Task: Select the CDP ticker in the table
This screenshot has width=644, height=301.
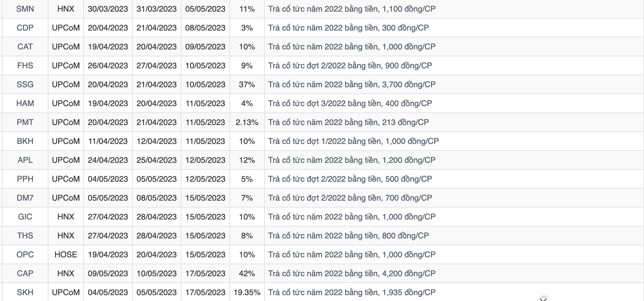Action: pyautogui.click(x=25, y=28)
